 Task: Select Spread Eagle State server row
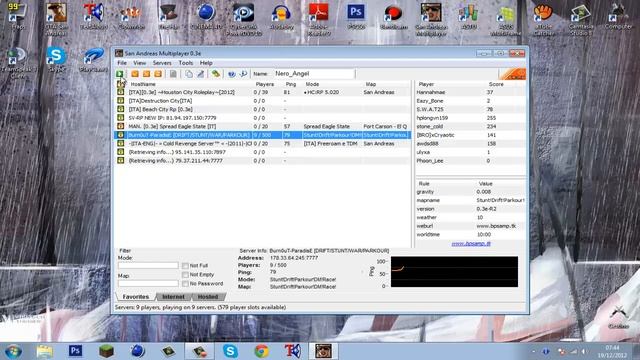[263, 127]
